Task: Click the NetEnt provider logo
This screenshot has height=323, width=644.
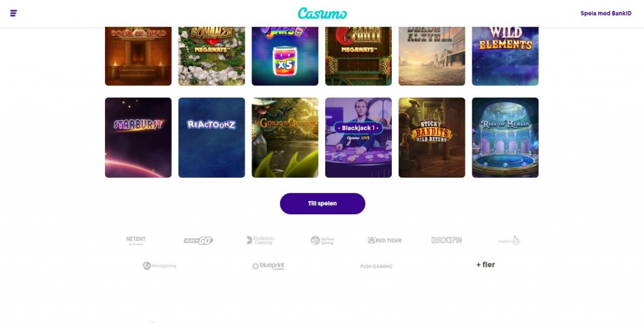Action: tap(136, 241)
